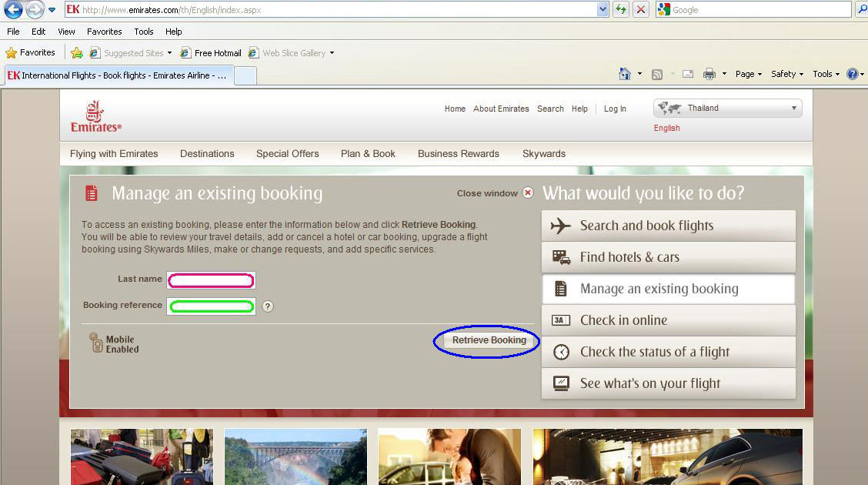Click the Favorites star button
The width and height of the screenshot is (868, 485).
(31, 52)
